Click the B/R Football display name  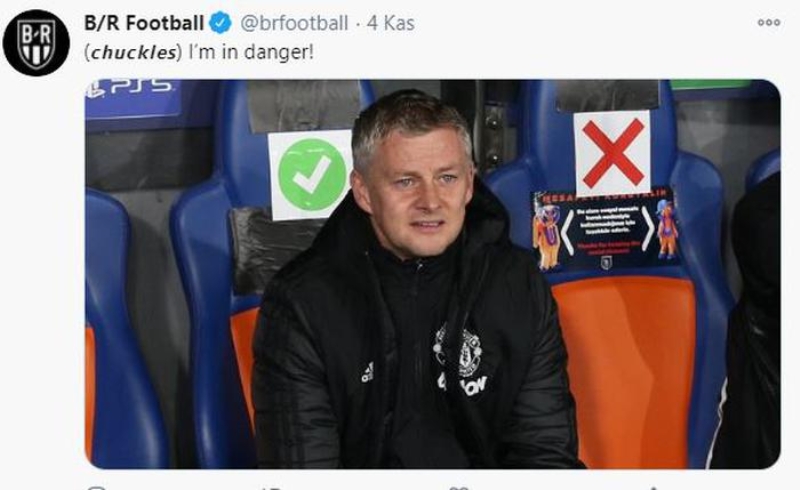point(144,23)
